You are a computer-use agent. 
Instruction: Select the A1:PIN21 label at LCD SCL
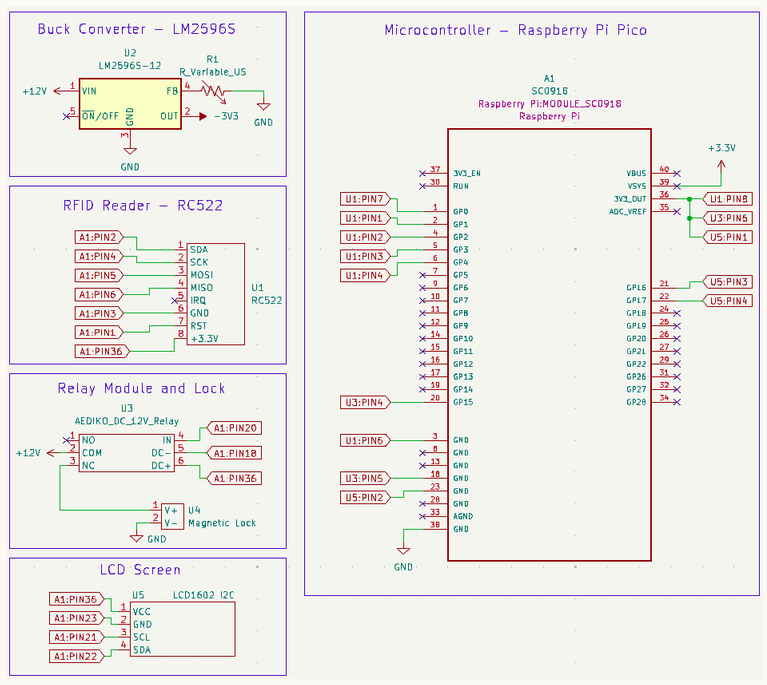click(76, 638)
